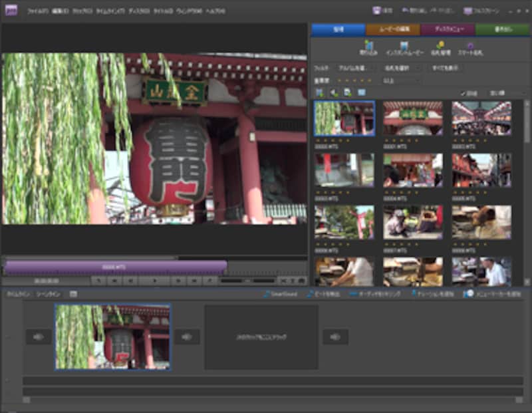The image size is (532, 413).
Task: Select the second thumbnail in media grid
Action: 413,118
